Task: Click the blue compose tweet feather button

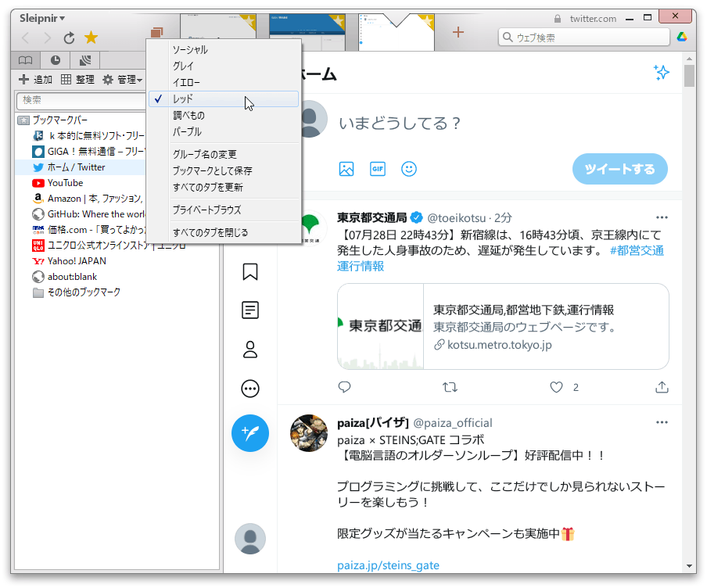Action: pos(250,433)
